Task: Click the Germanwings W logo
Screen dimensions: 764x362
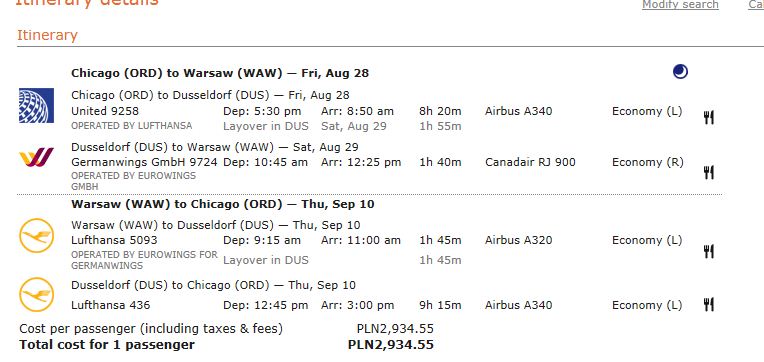Action: (36, 157)
